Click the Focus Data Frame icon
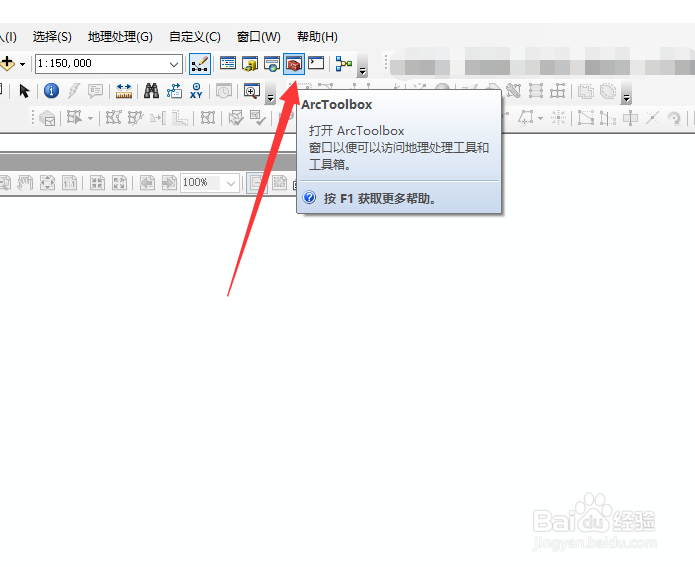The width and height of the screenshot is (695, 567). point(279,182)
